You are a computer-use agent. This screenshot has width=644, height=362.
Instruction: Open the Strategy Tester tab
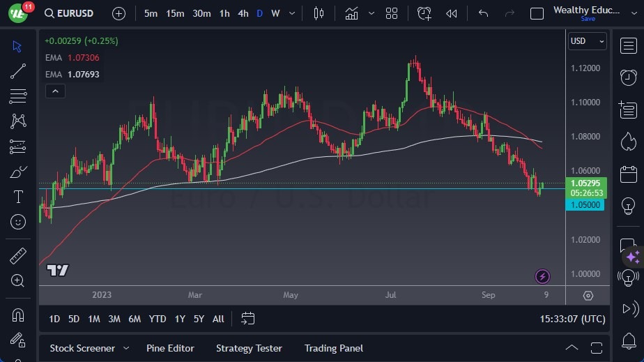pyautogui.click(x=249, y=348)
